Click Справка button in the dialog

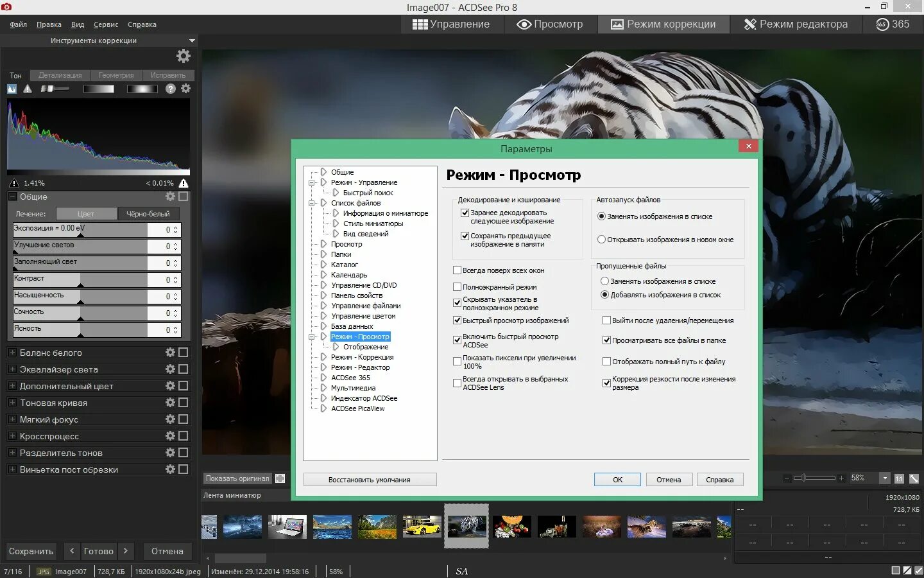tap(720, 480)
